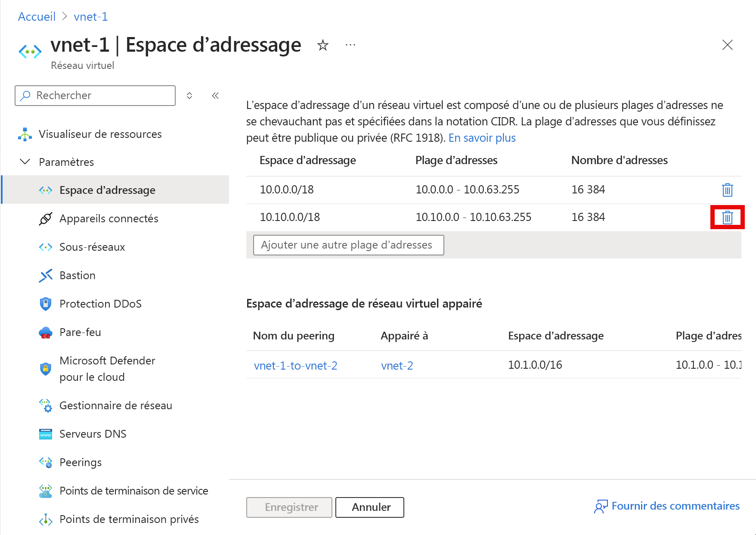
Task: Navigate to Accueil breadcrumb
Action: (37, 16)
